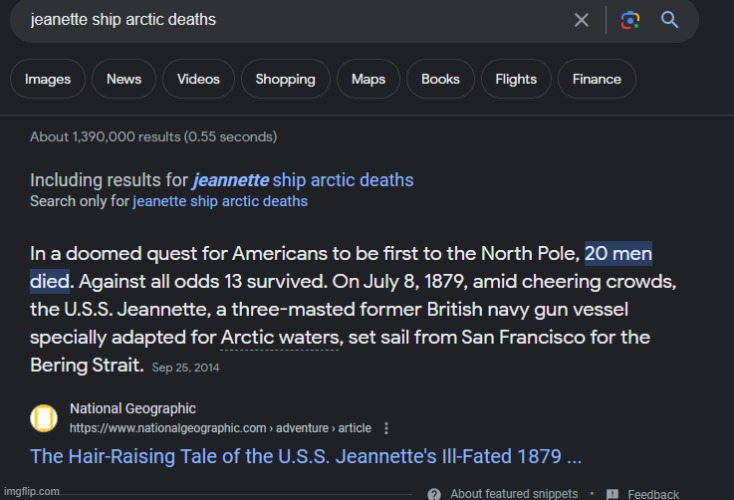Open the 'About featured snippets' link
734x500 pixels.
(514, 494)
